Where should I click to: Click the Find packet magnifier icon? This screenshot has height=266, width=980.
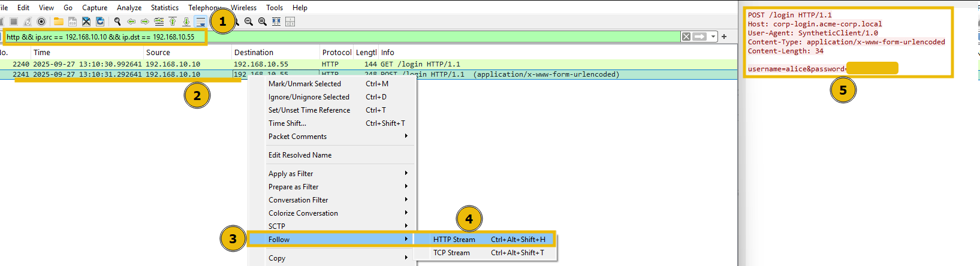pyautogui.click(x=117, y=22)
